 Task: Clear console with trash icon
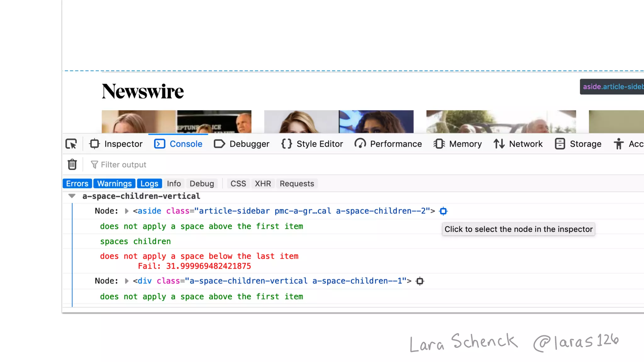click(x=72, y=164)
